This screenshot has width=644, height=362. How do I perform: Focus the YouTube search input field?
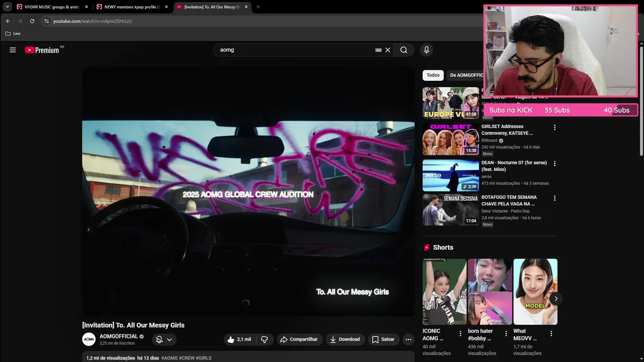pos(297,50)
